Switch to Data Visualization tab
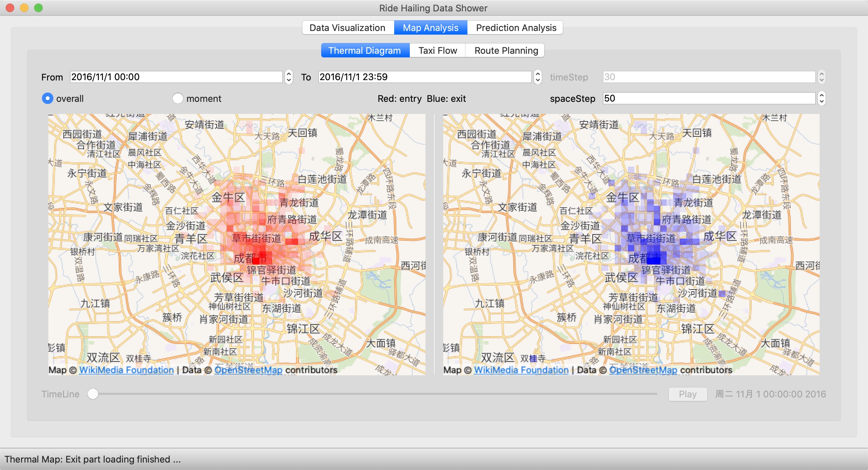 pyautogui.click(x=347, y=28)
